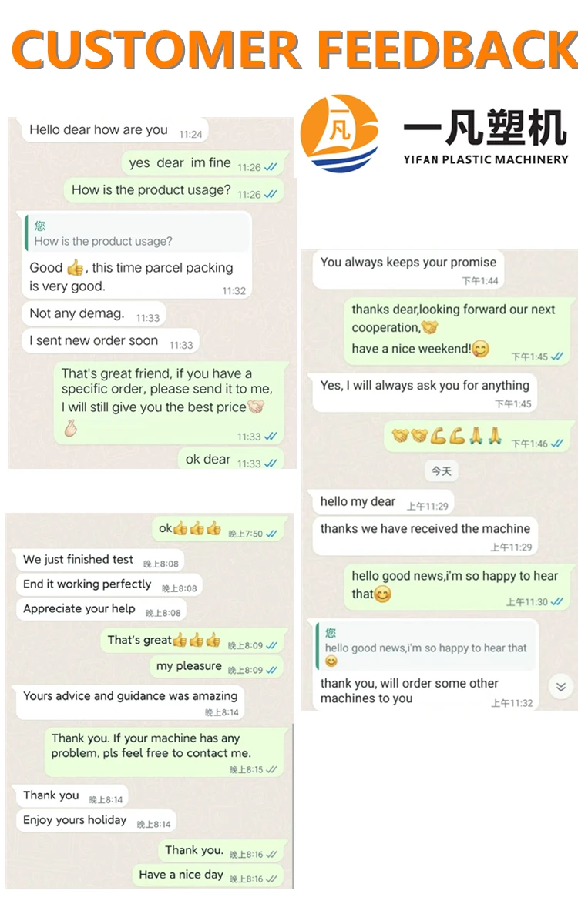Click the smiley emoji after 'happy to hear that'
Image resolution: width=578 pixels, height=924 pixels.
pyautogui.click(x=382, y=594)
